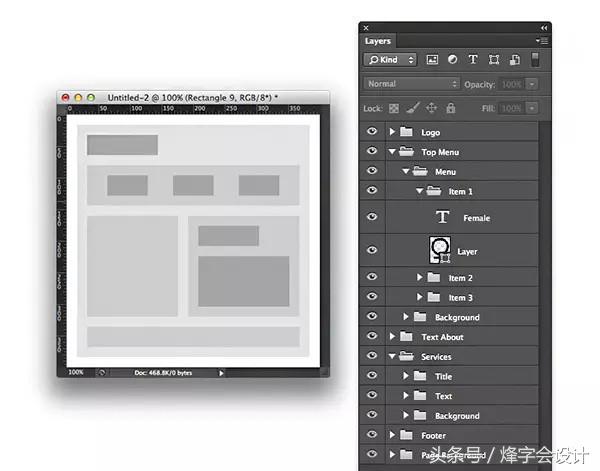600x471 pixels.
Task: Expand the Text About group
Action: [x=392, y=336]
